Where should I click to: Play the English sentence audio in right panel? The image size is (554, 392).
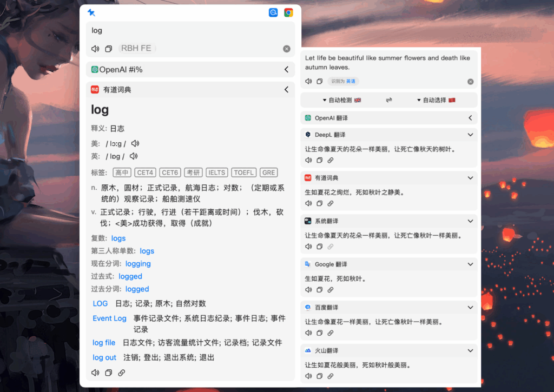click(x=308, y=81)
